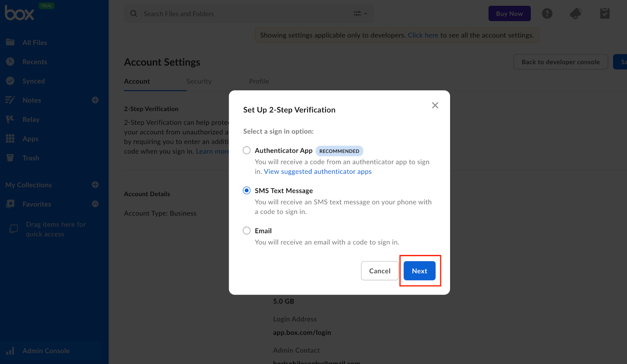Open search filter options dropdown
Viewport: 627px width, 364px height.
tap(360, 14)
